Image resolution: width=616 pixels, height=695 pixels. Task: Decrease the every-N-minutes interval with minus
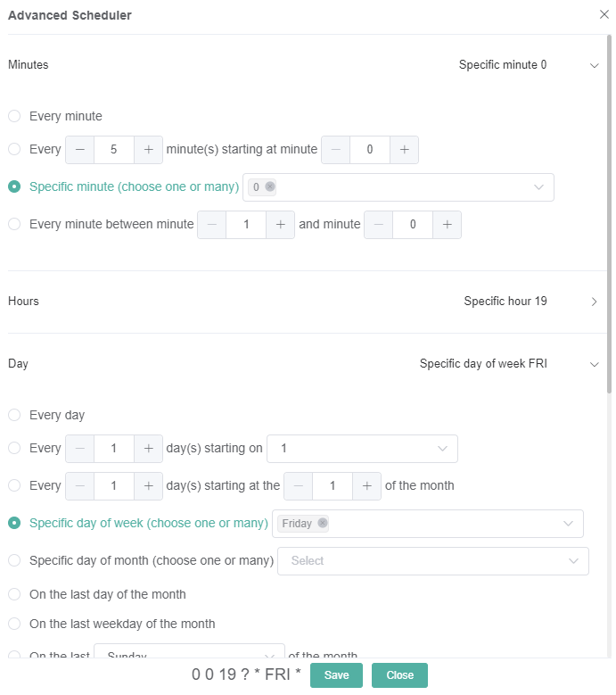pos(80,150)
